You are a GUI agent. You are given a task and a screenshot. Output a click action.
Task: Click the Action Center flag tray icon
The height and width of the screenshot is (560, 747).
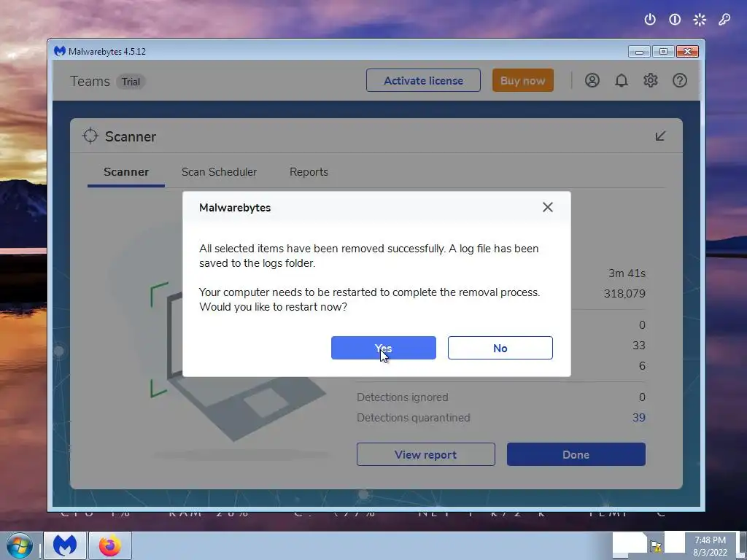pyautogui.click(x=656, y=545)
